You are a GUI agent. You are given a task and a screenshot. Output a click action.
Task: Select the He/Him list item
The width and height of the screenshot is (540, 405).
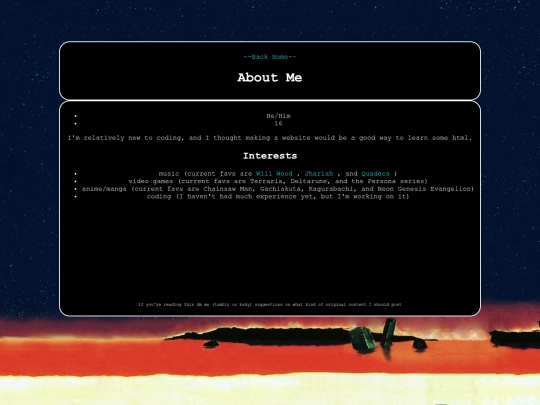click(x=278, y=116)
